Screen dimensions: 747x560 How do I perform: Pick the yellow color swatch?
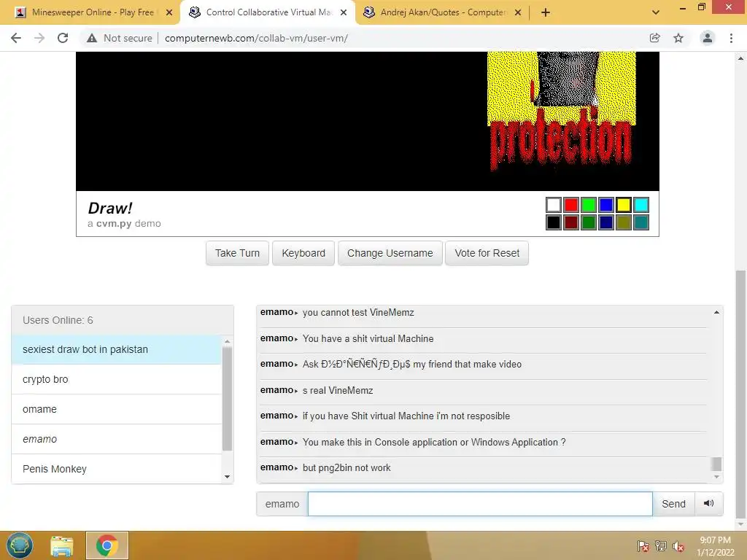[624, 205]
